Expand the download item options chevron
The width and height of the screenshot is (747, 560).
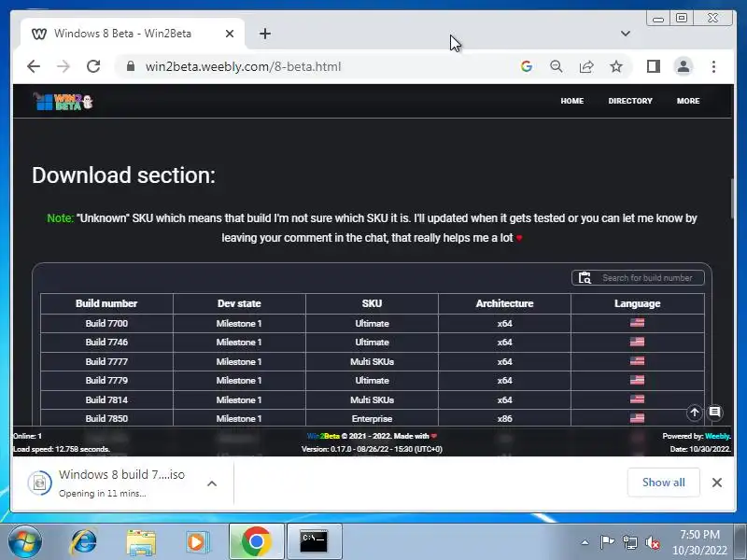[212, 483]
